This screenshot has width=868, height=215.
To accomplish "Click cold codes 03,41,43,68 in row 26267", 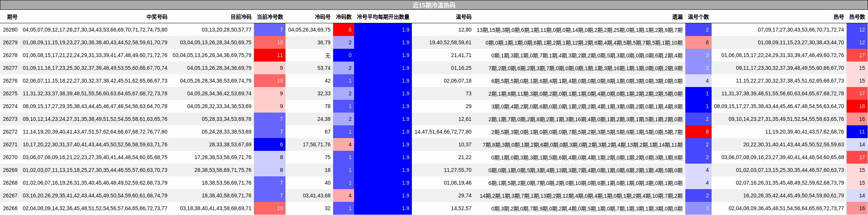I will (317, 195).
